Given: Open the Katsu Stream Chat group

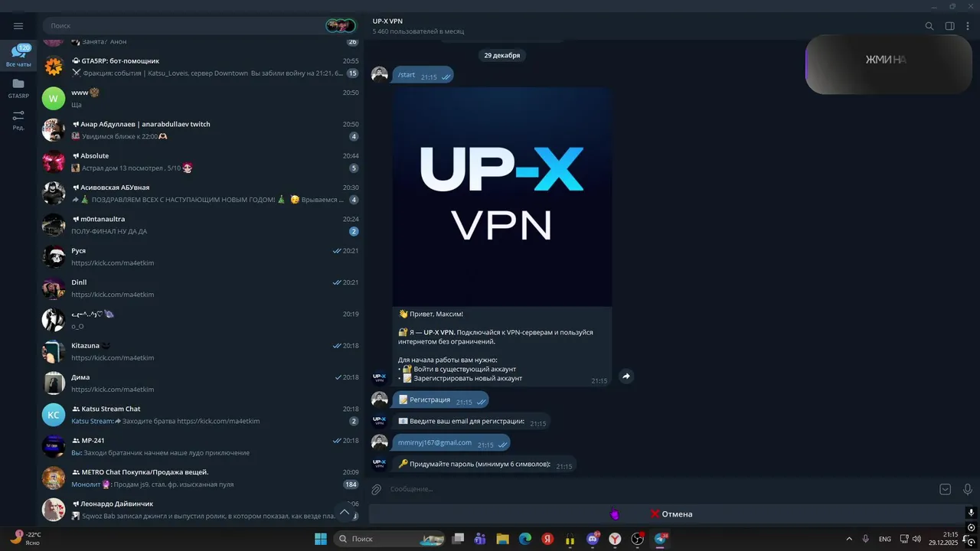Looking at the screenshot, I should coord(200,415).
